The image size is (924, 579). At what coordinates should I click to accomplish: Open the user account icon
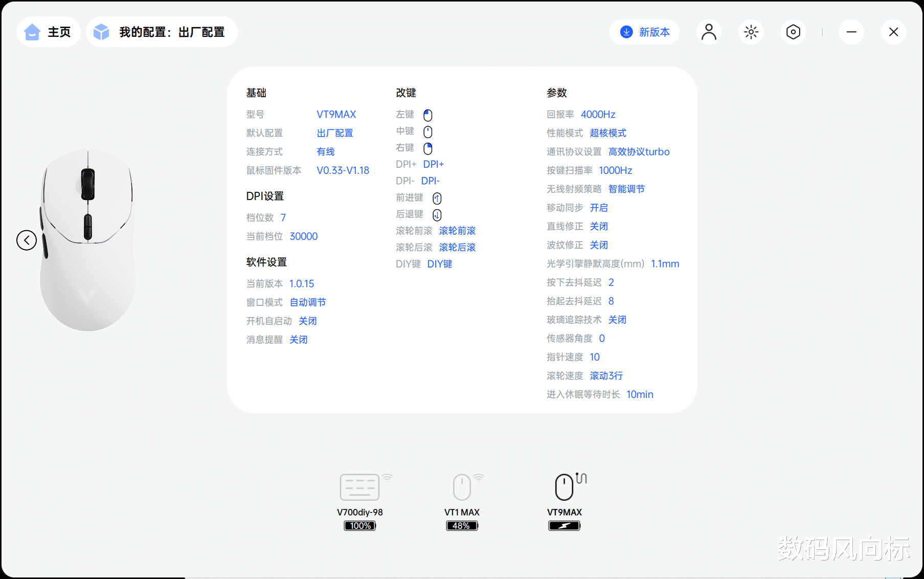coord(709,32)
